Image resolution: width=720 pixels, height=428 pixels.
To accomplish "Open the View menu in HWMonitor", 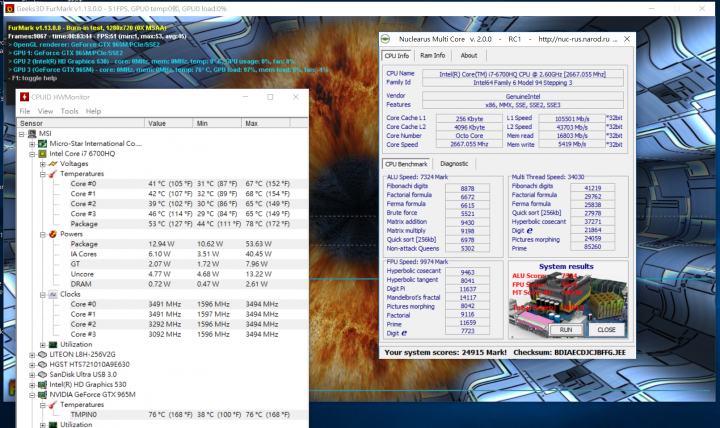I will [x=45, y=111].
